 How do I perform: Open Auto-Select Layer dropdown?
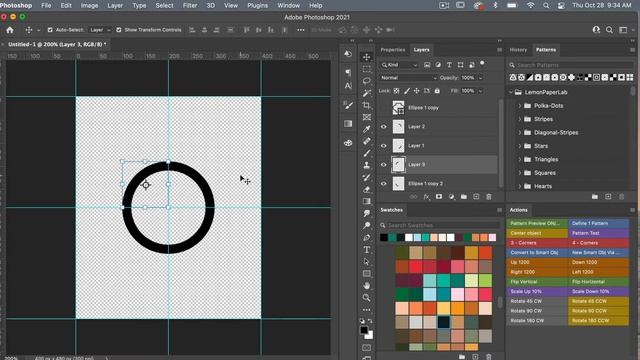coord(100,30)
